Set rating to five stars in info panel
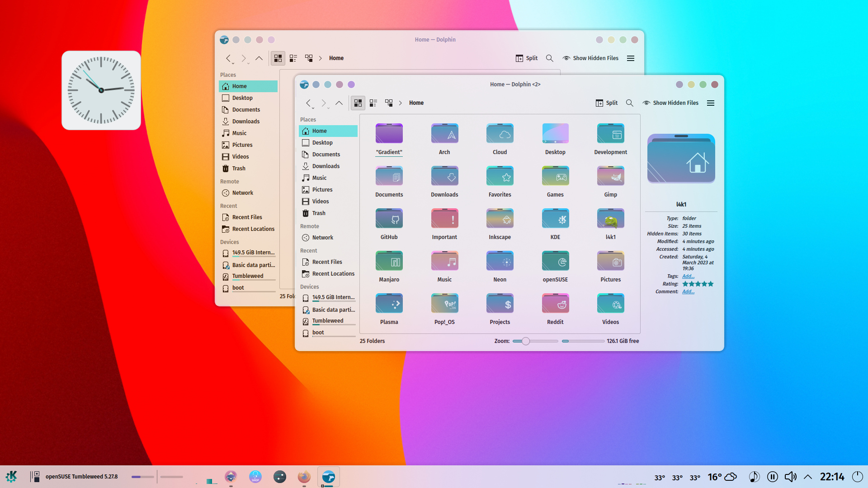 pyautogui.click(x=711, y=284)
